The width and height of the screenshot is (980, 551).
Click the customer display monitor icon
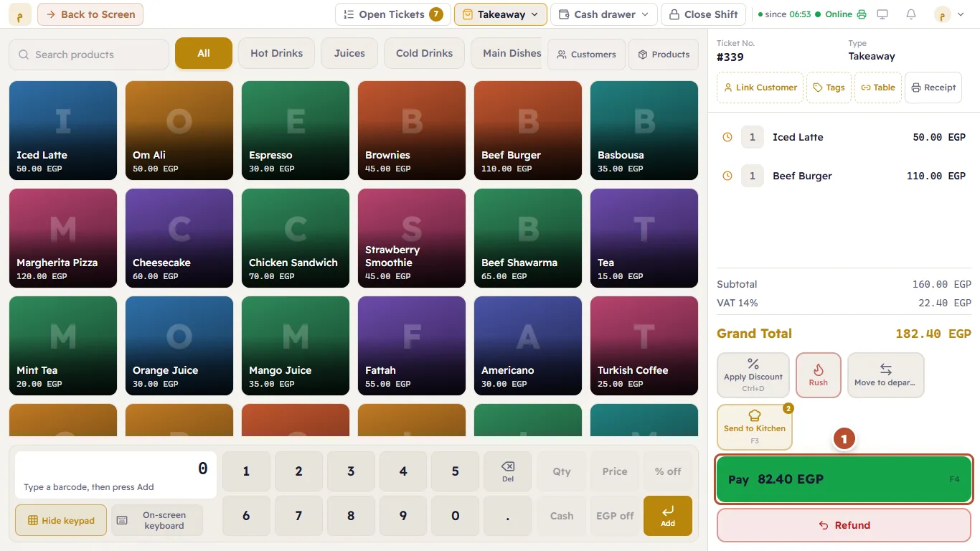point(882,14)
